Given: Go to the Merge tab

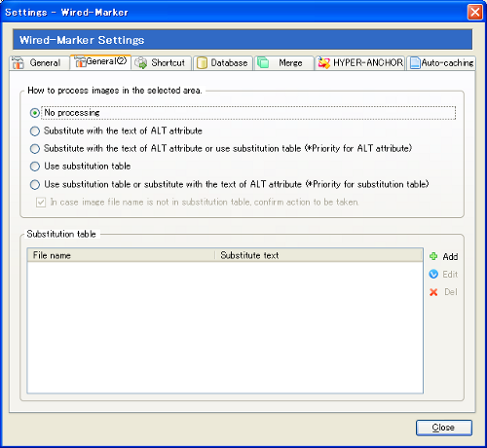Looking at the screenshot, I should click(x=284, y=63).
